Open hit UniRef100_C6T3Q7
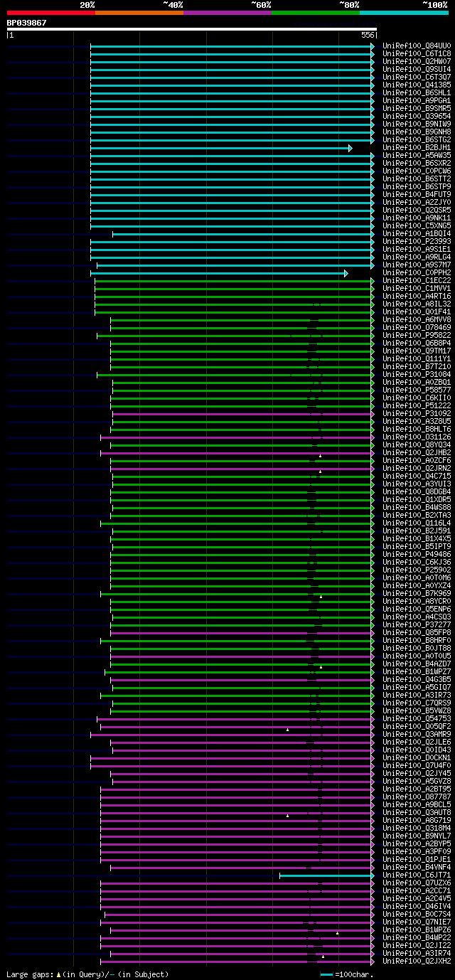The image size is (455, 980). tap(417, 77)
